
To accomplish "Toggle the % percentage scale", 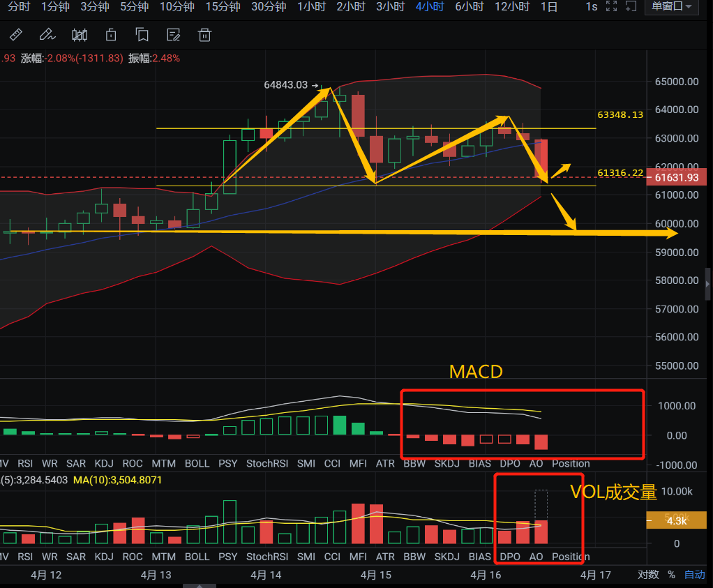I will [x=671, y=575].
